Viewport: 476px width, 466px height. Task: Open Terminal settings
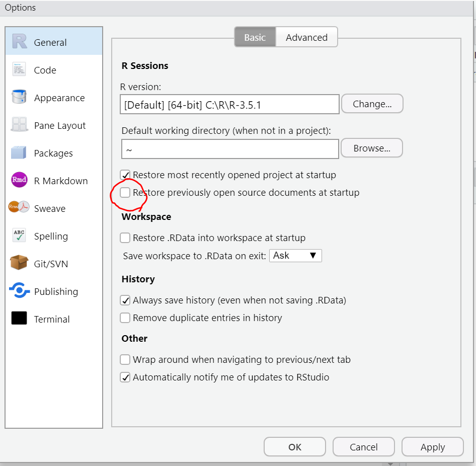tap(54, 319)
